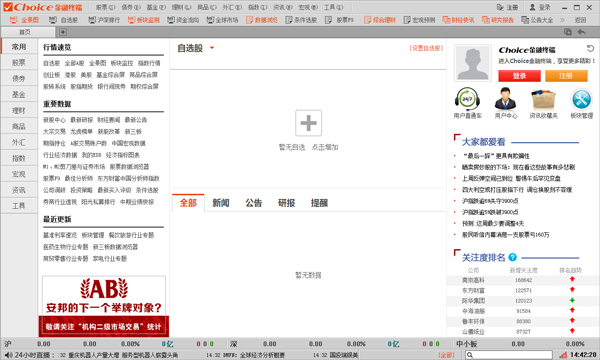Open 板块管理 link under 最近更新
Image resolution: width=600 pixels, height=360 pixels.
[93, 235]
